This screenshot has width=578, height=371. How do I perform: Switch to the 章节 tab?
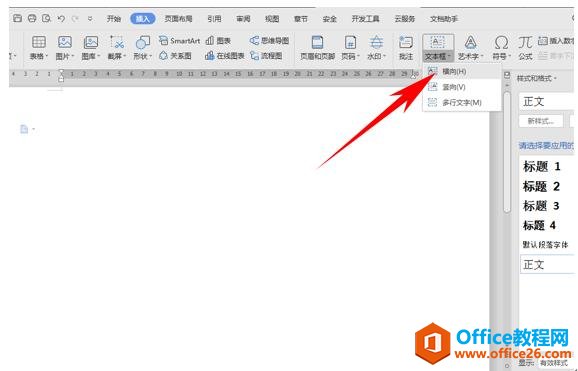click(x=301, y=18)
